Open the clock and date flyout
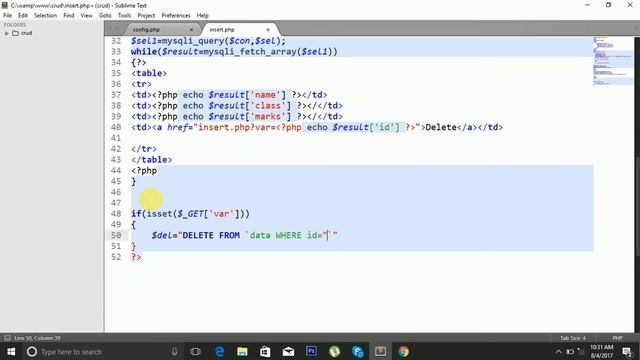The height and width of the screenshot is (360, 640). click(602, 351)
